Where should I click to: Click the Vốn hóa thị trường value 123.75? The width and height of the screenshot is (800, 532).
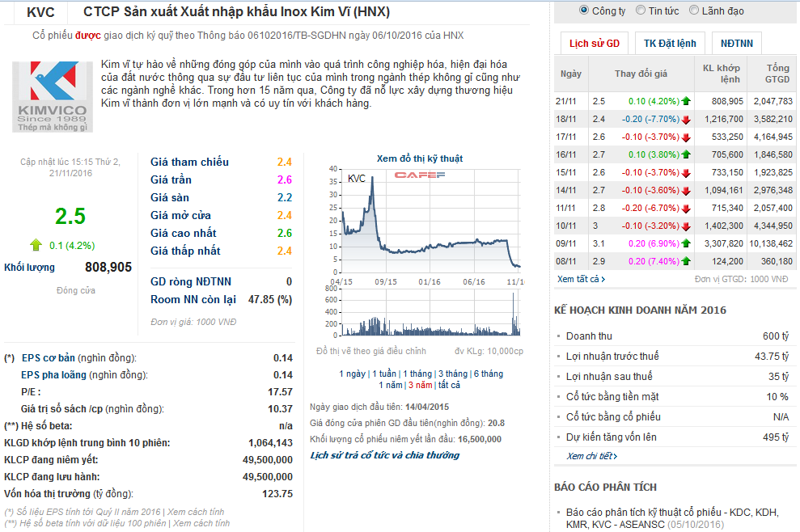pos(277,494)
